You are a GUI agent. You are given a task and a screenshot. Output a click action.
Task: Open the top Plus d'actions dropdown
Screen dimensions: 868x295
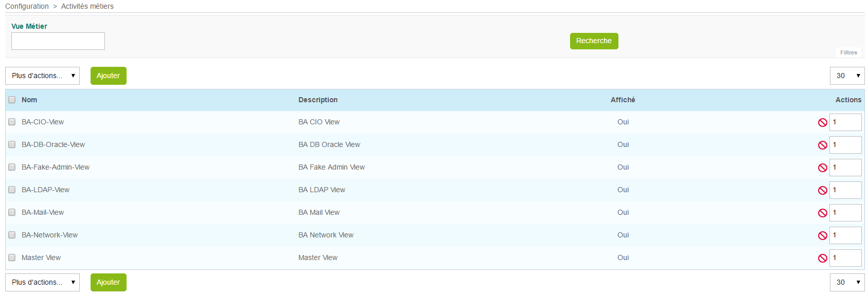point(42,76)
